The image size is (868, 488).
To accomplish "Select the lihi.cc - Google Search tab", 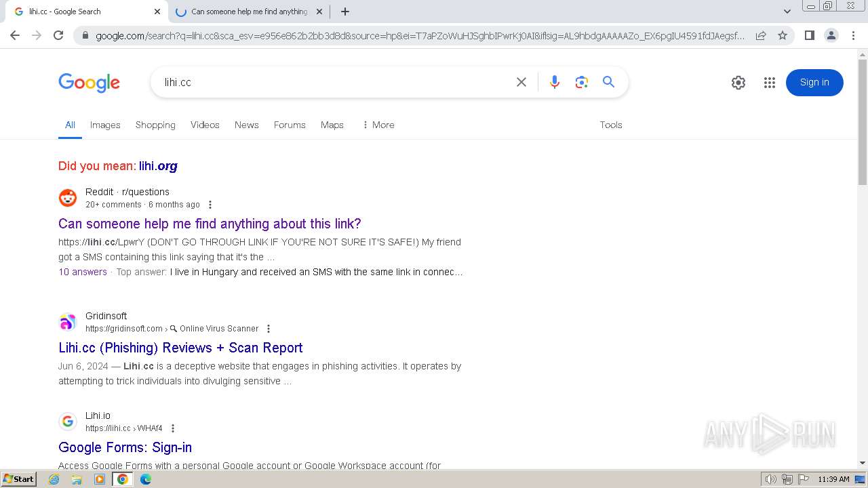I will pyautogui.click(x=86, y=12).
